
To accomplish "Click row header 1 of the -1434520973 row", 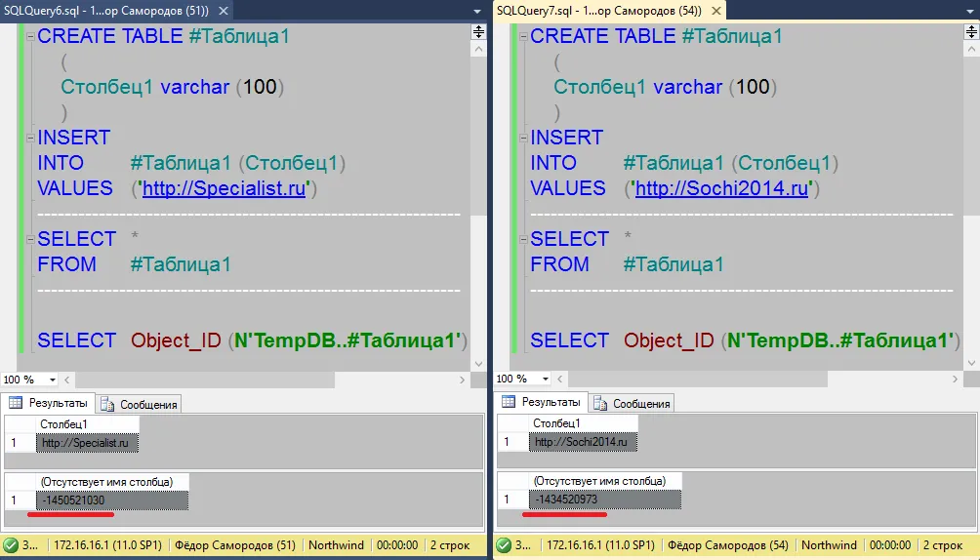I will tap(513, 500).
